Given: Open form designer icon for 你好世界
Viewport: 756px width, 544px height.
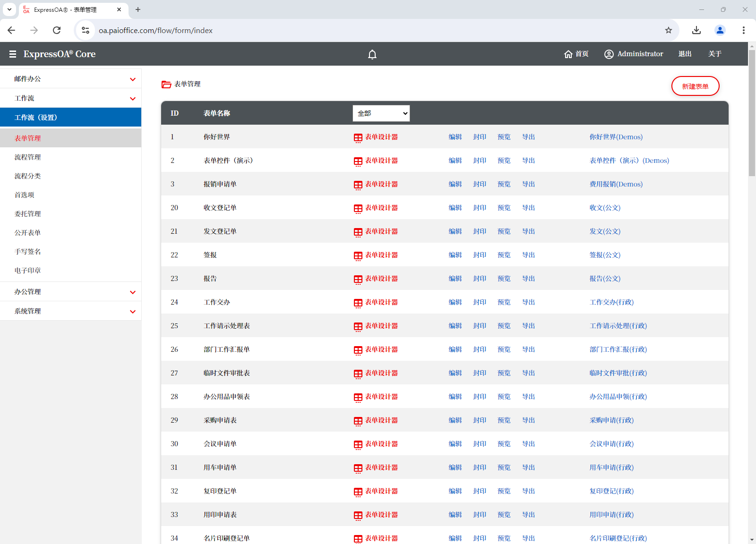Looking at the screenshot, I should [358, 138].
